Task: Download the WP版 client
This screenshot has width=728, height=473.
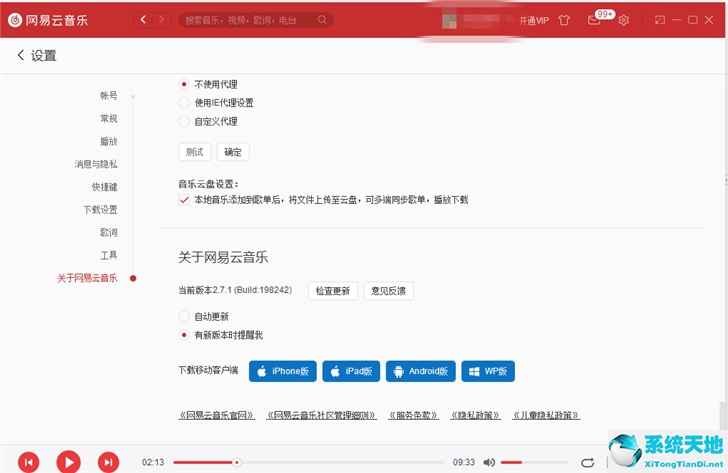Action: pyautogui.click(x=488, y=371)
